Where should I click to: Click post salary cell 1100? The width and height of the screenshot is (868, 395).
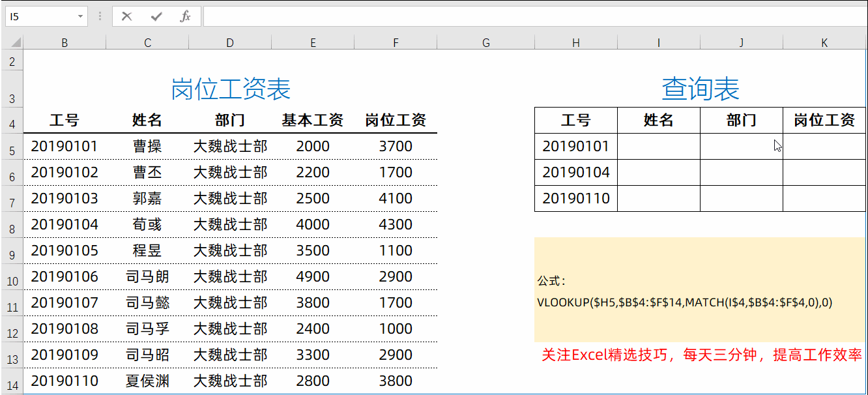(396, 251)
